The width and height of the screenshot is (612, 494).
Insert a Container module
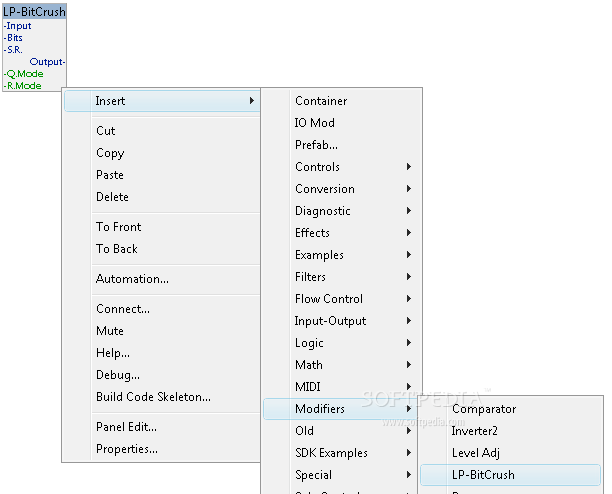[x=342, y=101]
